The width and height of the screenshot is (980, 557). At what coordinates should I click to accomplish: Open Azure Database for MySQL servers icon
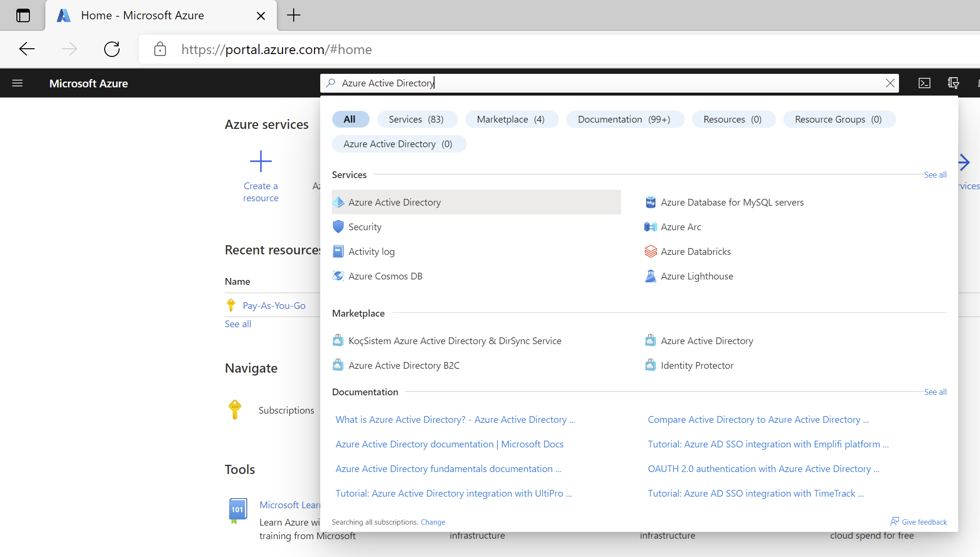pos(651,202)
